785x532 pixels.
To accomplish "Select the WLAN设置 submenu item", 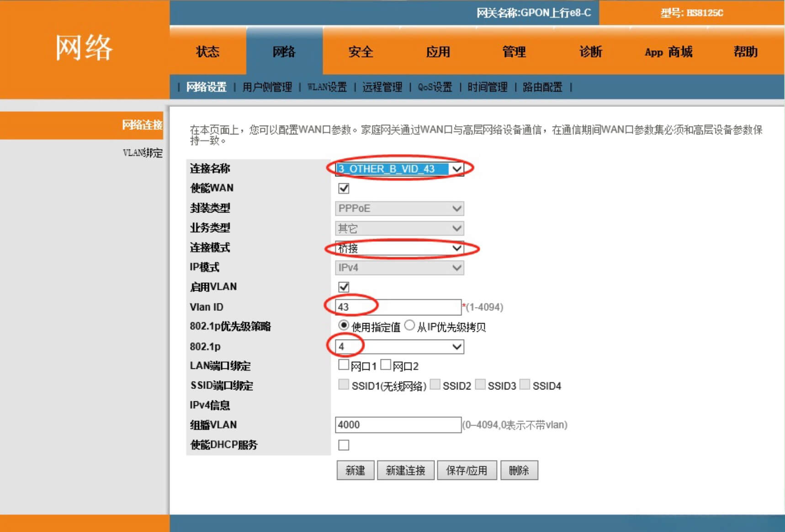I will click(x=327, y=87).
